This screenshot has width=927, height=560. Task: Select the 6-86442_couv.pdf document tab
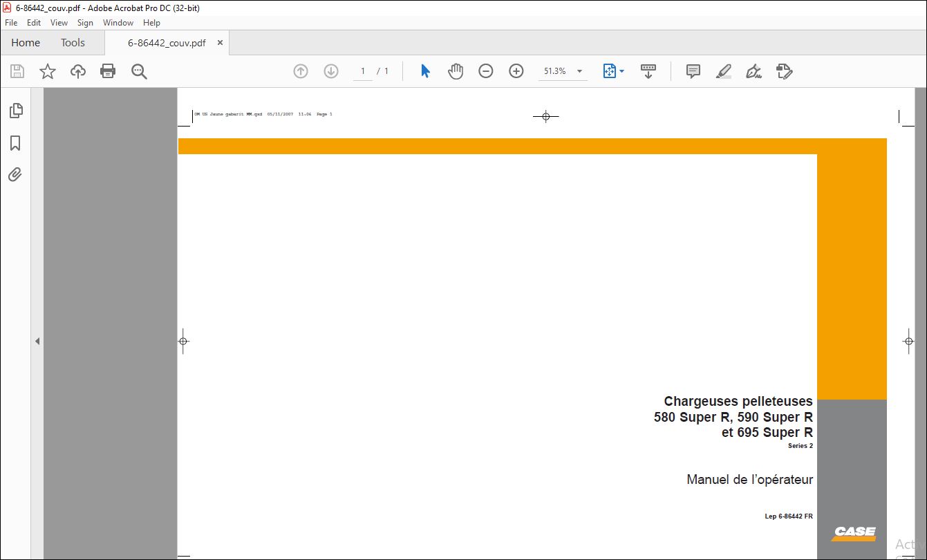167,43
